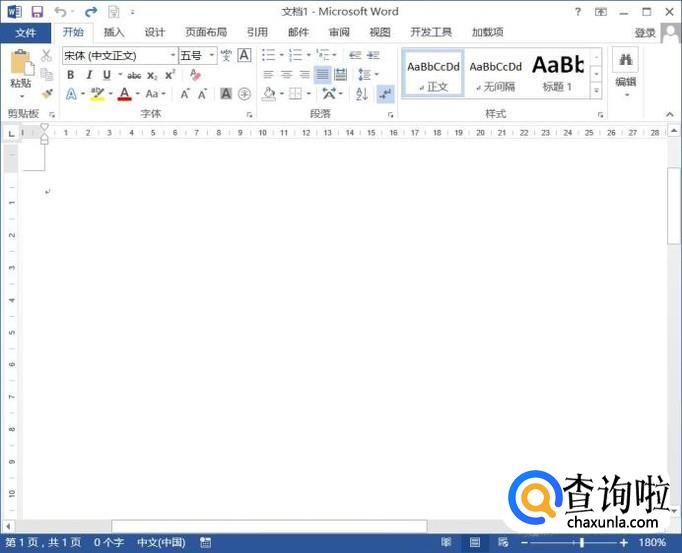Decrease the paragraph indent
Screen dimensions: 682x553
pyautogui.click(x=355, y=55)
